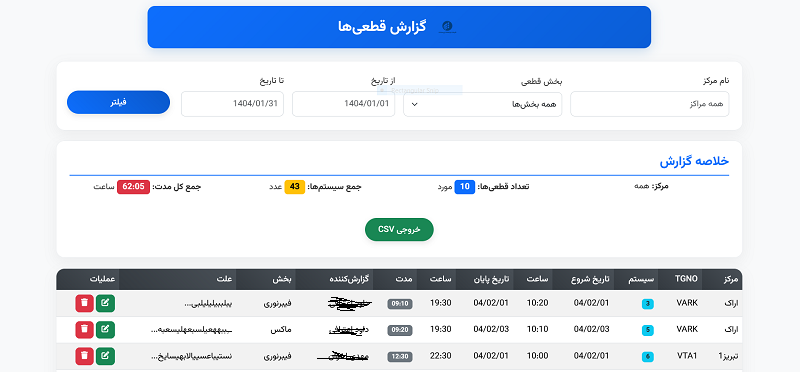Open the بخش قطعی dropdown
Viewport: 800px width, 372px height.
pyautogui.click(x=483, y=104)
